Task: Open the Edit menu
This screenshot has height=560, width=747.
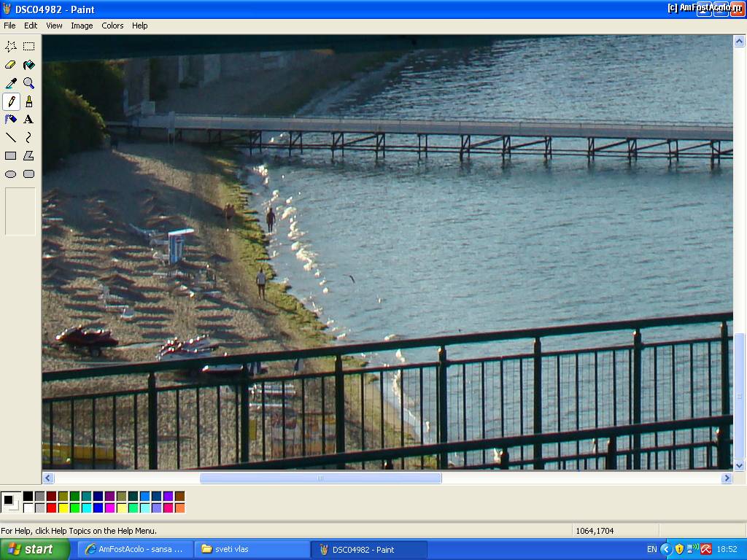Action: 31,26
